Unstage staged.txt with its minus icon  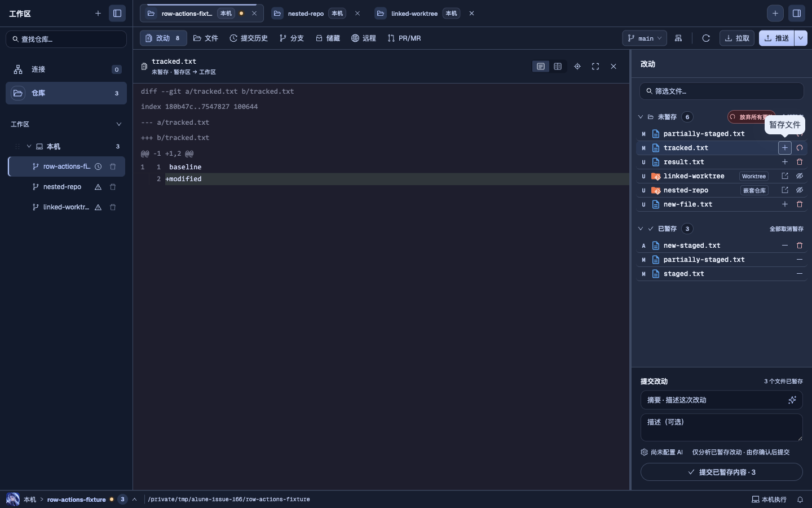click(x=800, y=274)
